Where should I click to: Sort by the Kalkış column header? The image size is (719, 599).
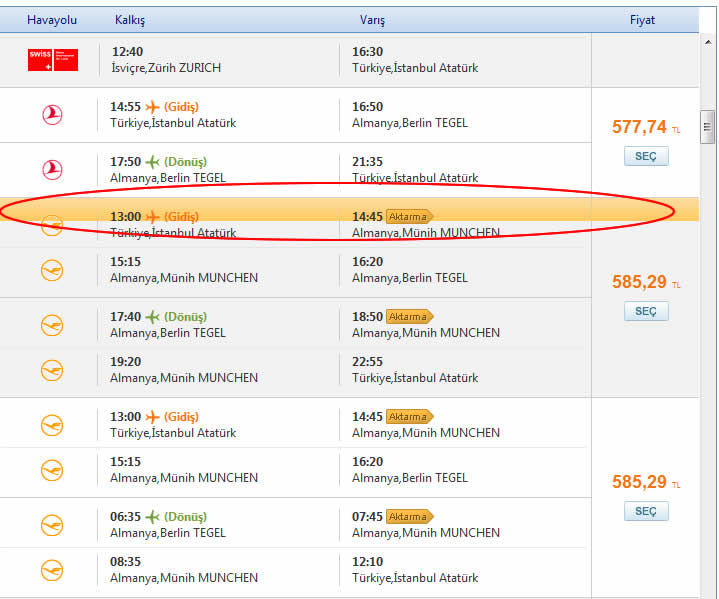point(131,20)
